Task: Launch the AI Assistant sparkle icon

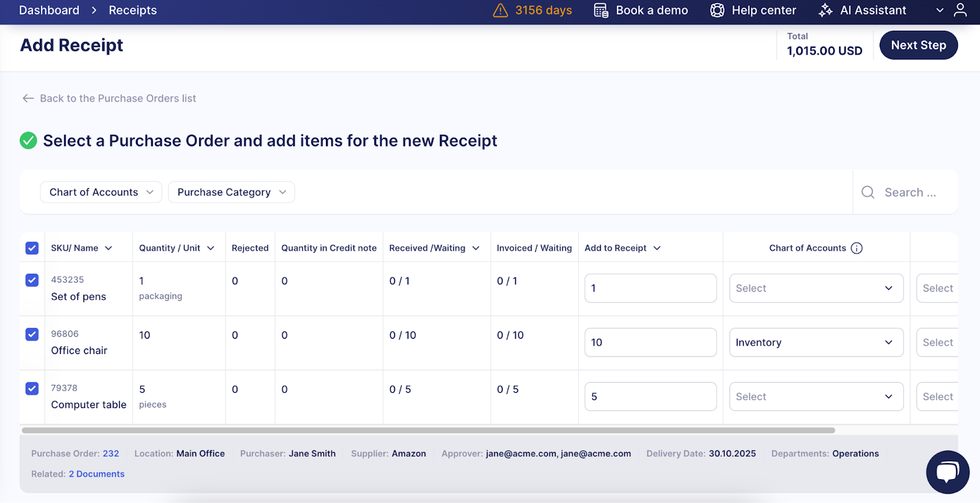Action: pyautogui.click(x=826, y=10)
